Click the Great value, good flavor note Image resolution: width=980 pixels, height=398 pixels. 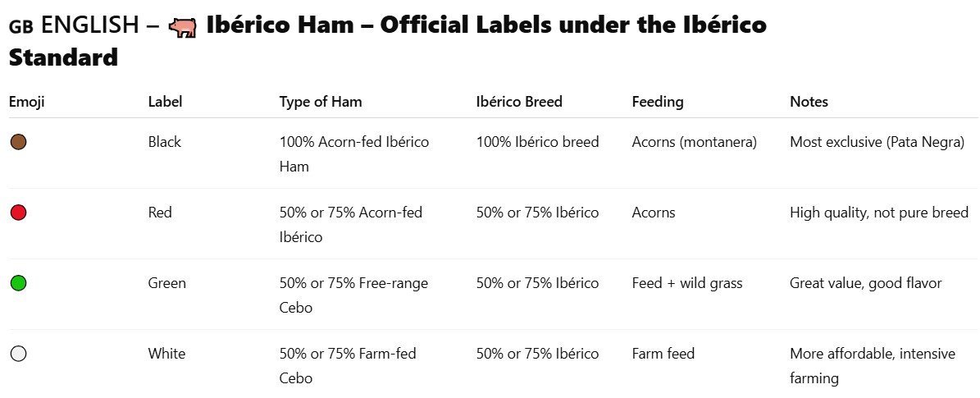(x=866, y=283)
